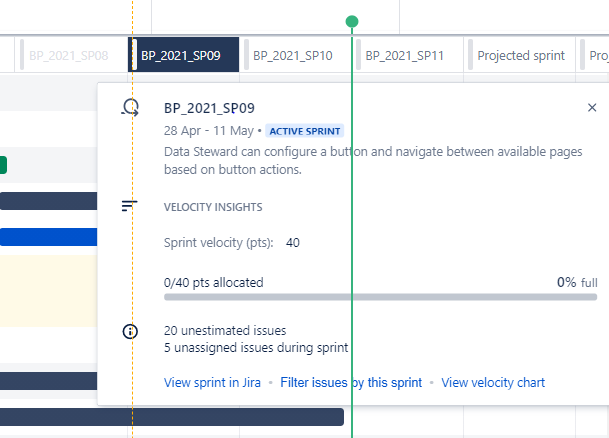Click the points allocated progress bar
The width and height of the screenshot is (609, 438).
click(380, 297)
